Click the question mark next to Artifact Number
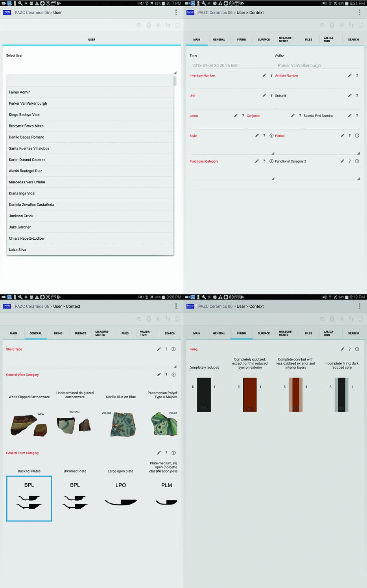Image resolution: width=367 pixels, height=588 pixels. coord(357,76)
